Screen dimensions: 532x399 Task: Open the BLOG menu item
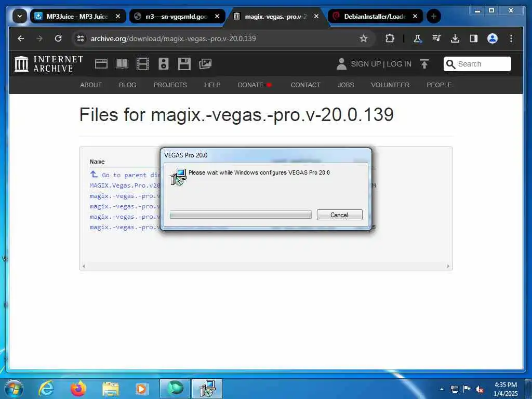click(128, 85)
